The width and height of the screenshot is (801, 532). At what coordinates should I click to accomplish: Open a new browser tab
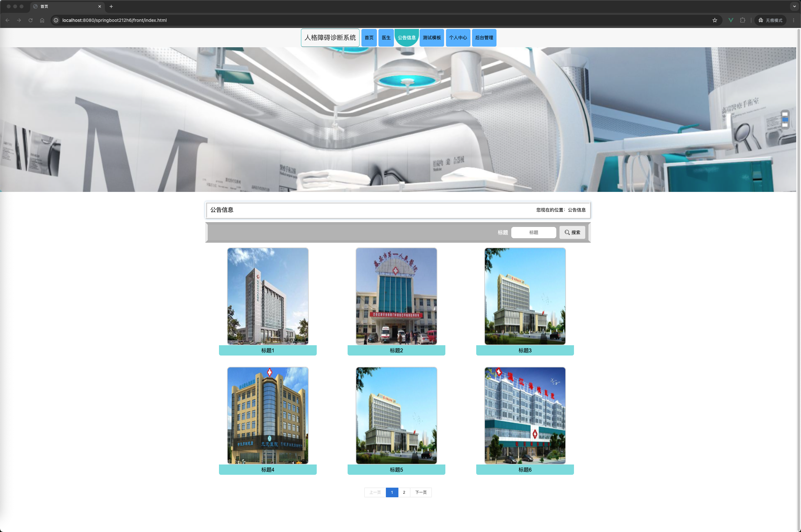[x=111, y=6]
